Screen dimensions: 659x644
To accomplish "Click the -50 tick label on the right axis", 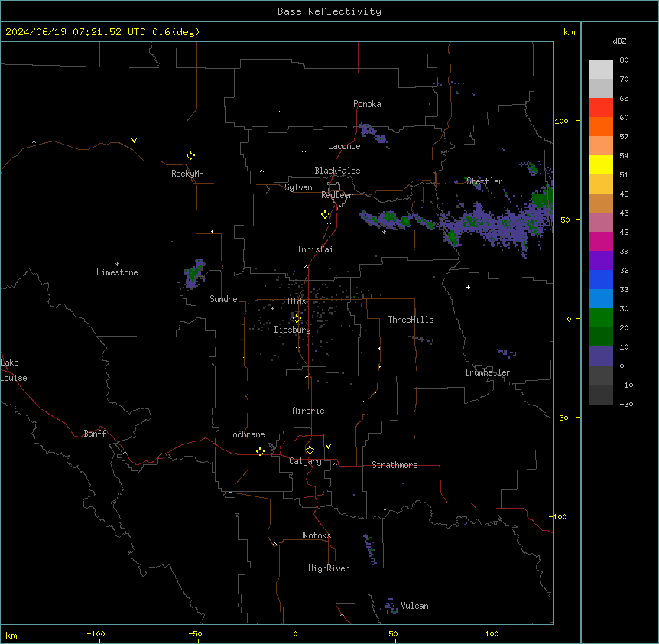I will (x=561, y=418).
